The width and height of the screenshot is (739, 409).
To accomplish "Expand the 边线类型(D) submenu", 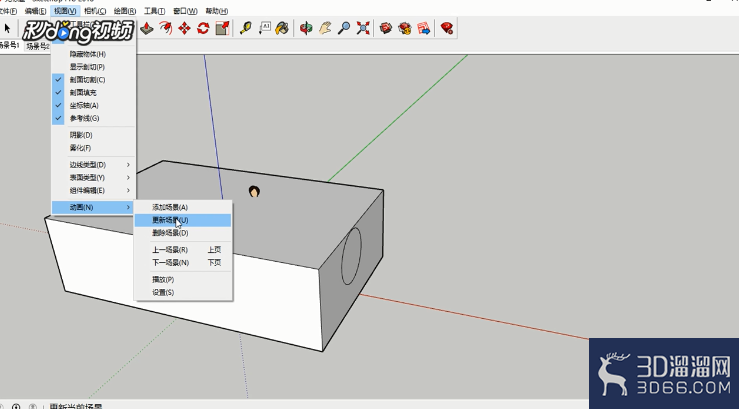I will point(93,164).
